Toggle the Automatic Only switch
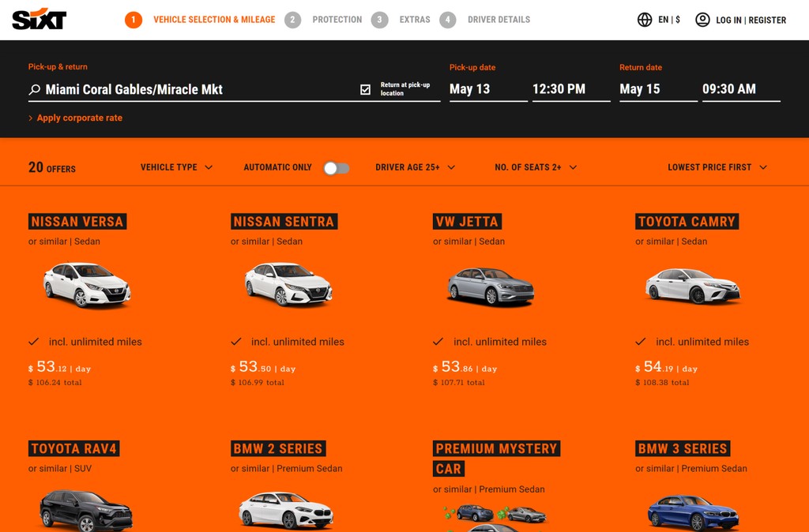 click(x=337, y=168)
